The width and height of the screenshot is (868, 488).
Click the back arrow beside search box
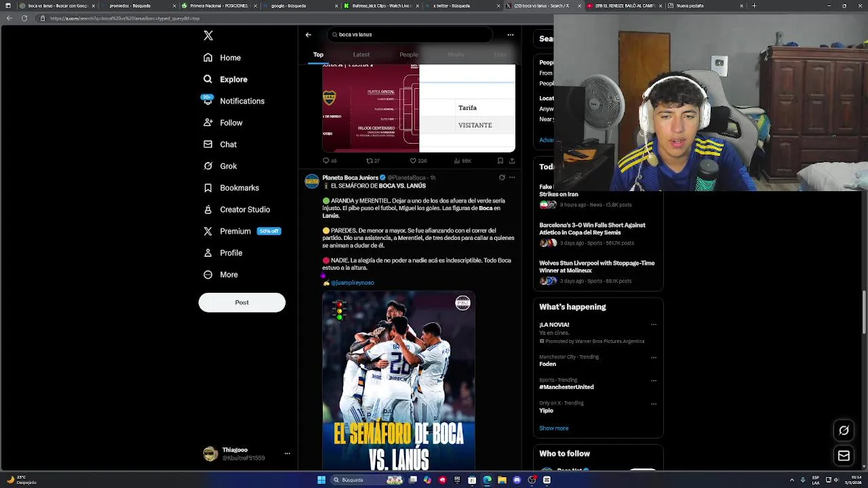[308, 35]
